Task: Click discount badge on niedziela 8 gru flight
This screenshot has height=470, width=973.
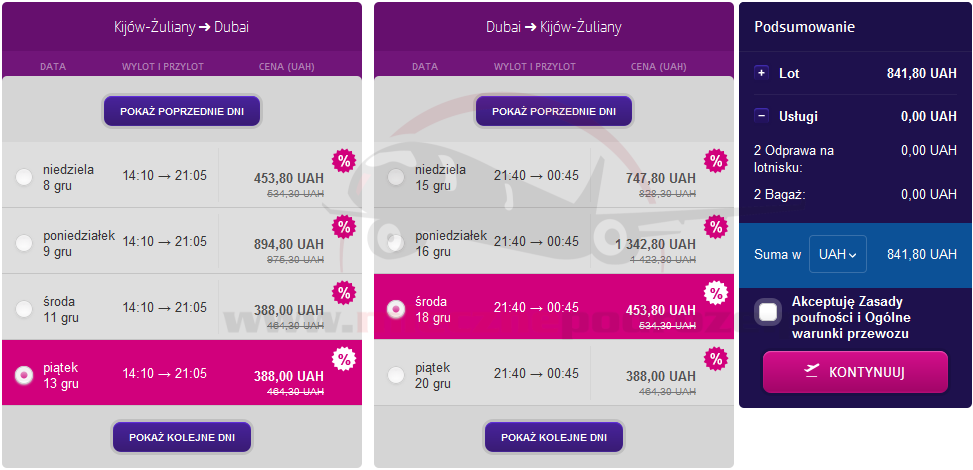Action: [x=344, y=161]
